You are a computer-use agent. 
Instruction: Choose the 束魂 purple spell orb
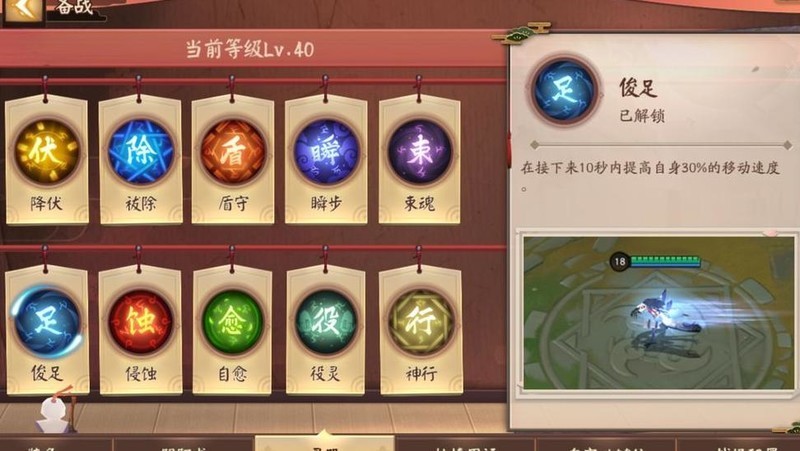[419, 152]
